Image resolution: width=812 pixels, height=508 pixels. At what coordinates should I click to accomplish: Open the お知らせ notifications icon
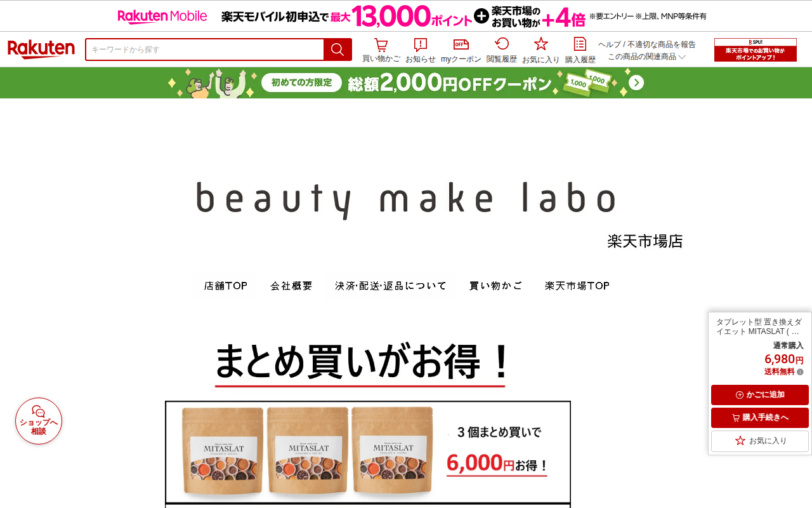(421, 51)
